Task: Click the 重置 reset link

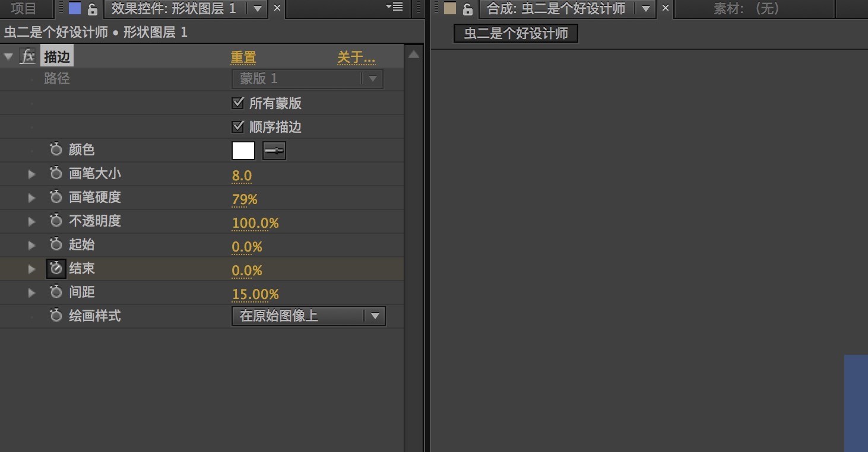Action: [243, 58]
